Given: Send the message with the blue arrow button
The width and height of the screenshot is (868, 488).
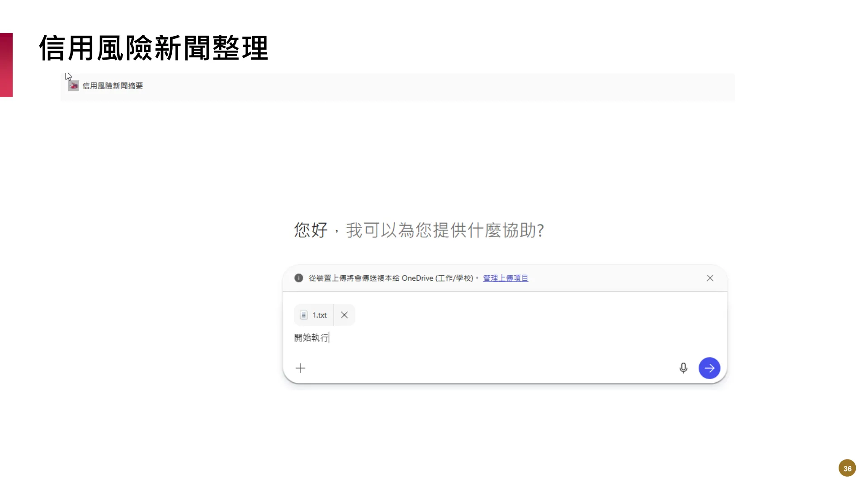Looking at the screenshot, I should pos(709,368).
